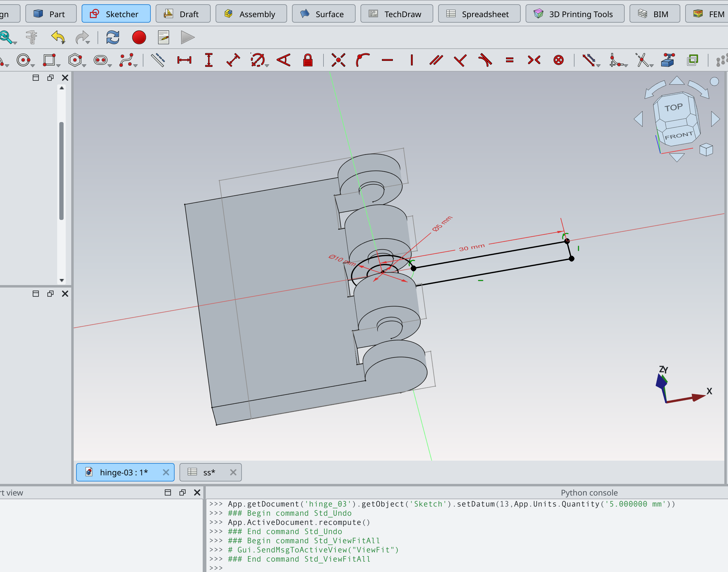The width and height of the screenshot is (728, 572).
Task: Start macro recording with red circle
Action: [139, 37]
